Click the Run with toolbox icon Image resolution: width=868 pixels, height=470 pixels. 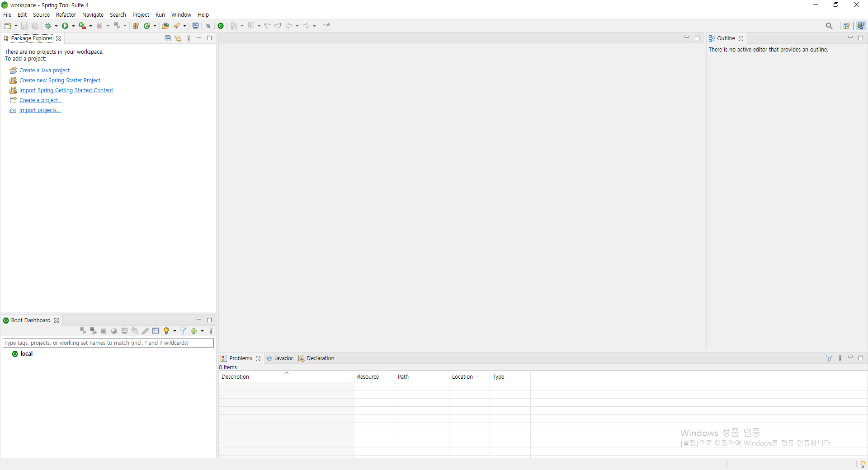82,26
